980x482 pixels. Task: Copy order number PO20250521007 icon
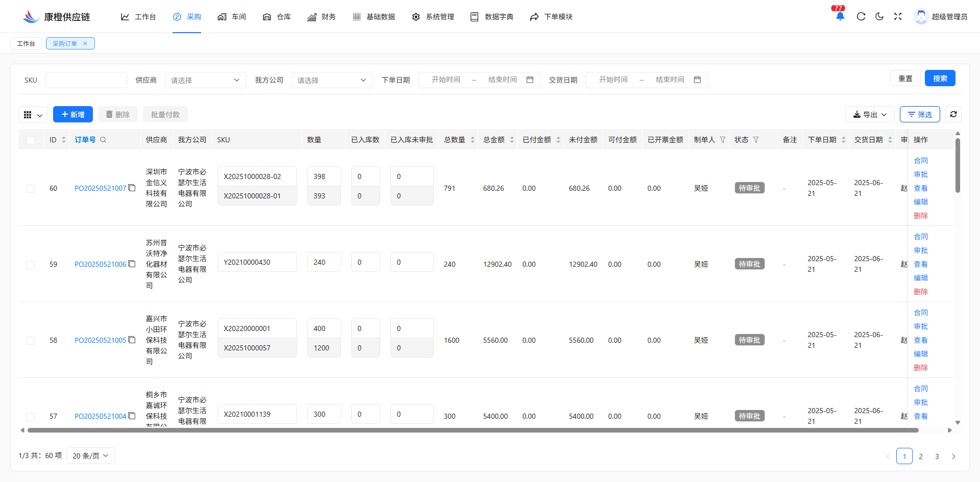(x=132, y=188)
